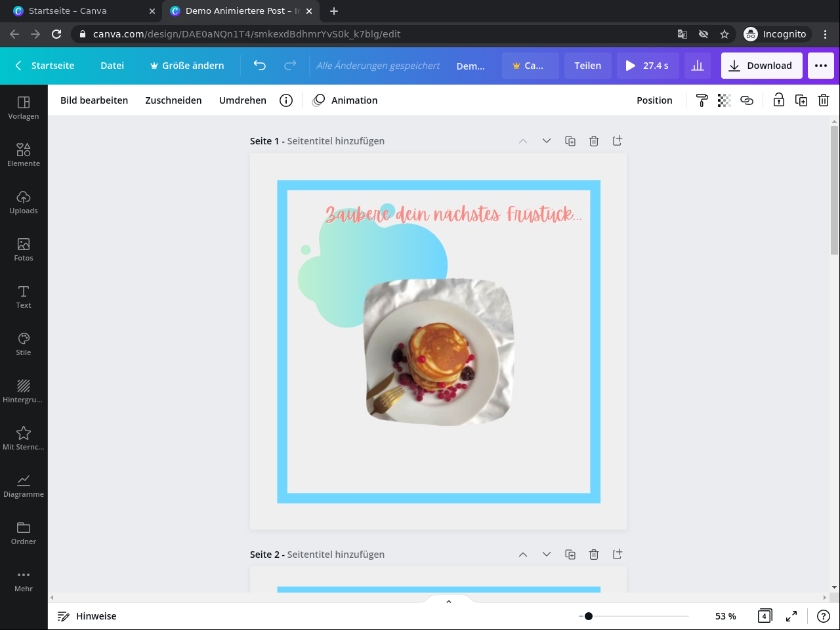Redo the last undone change
840x630 pixels.
tap(290, 66)
